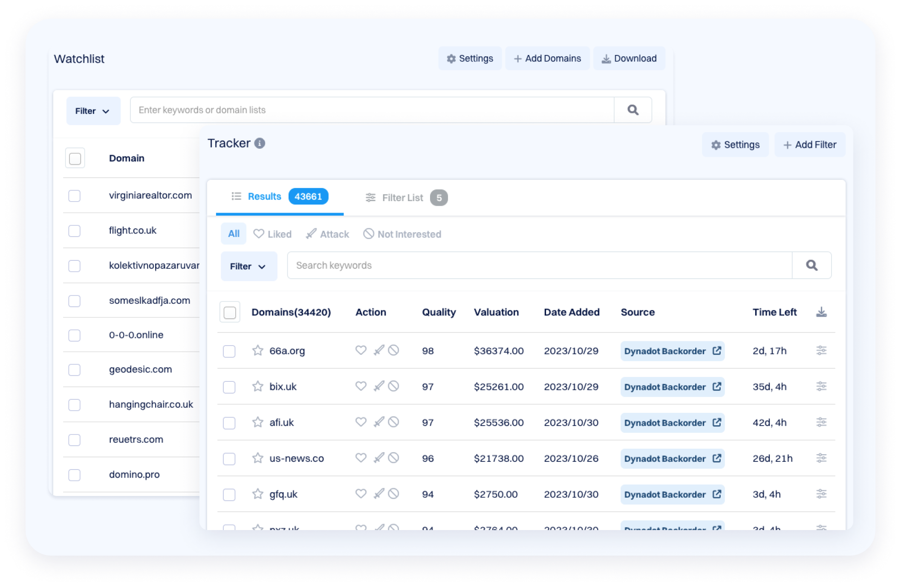
Task: Check the box for 66a.org row
Action: point(229,351)
